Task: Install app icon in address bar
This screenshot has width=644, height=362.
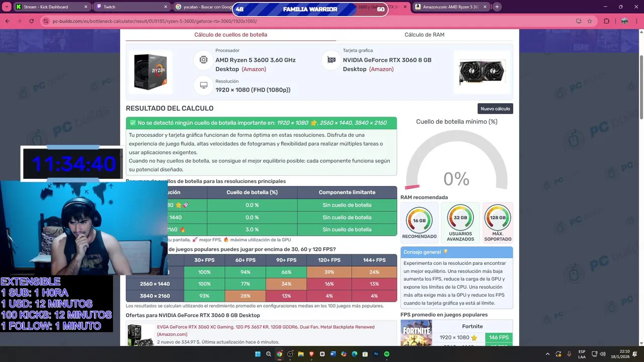Action: point(579,21)
